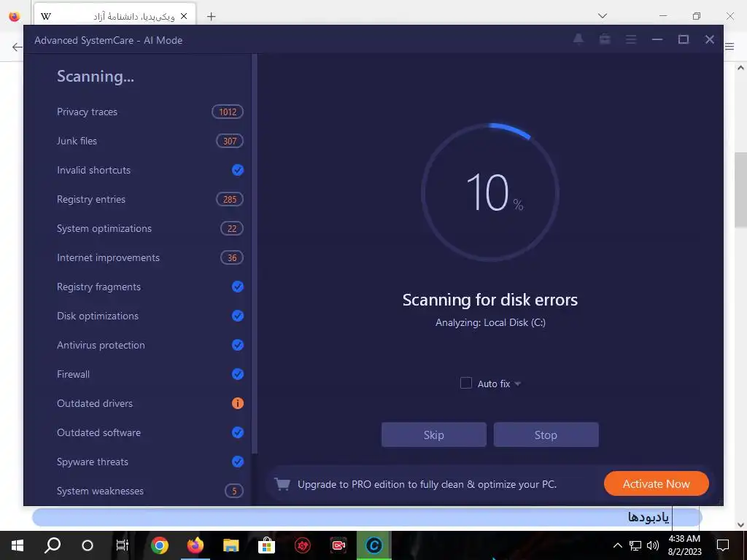Launch Google Chrome from the taskbar

[160, 545]
